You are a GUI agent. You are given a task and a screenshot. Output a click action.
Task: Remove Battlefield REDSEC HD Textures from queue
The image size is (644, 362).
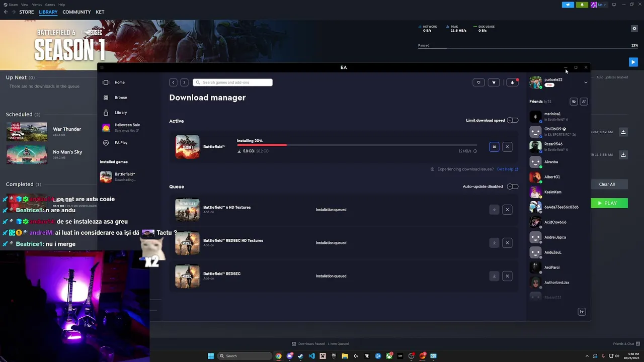(x=507, y=243)
